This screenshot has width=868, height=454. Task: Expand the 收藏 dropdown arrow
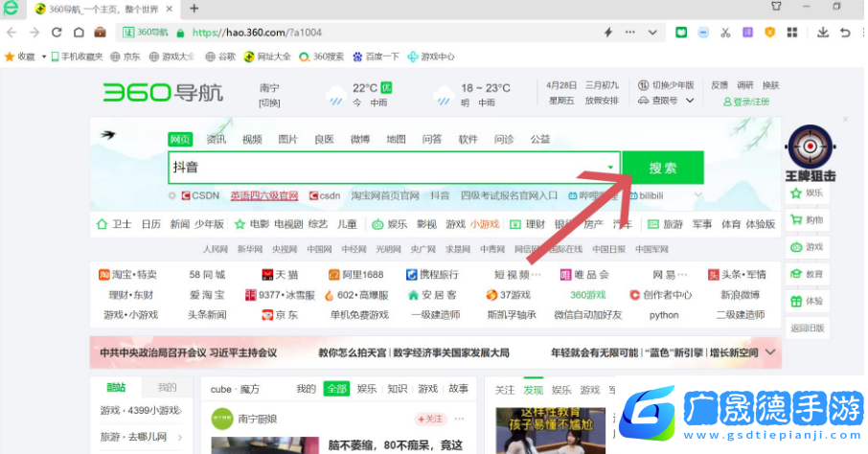[44, 57]
